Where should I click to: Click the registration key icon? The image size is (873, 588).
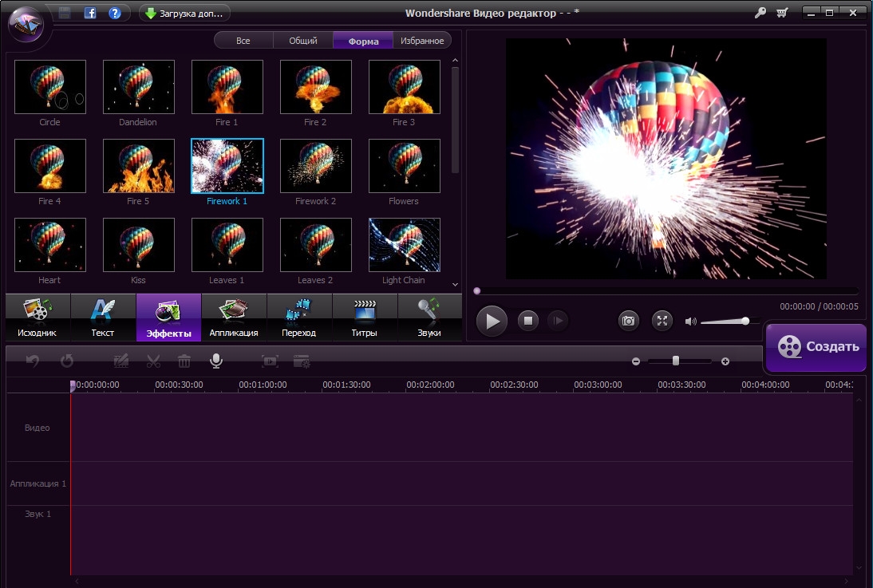[x=759, y=13]
